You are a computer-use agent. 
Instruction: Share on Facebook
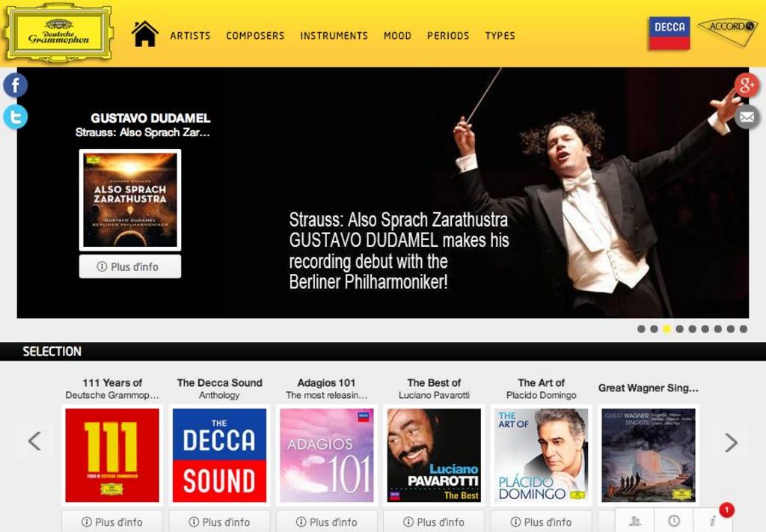coord(15,85)
